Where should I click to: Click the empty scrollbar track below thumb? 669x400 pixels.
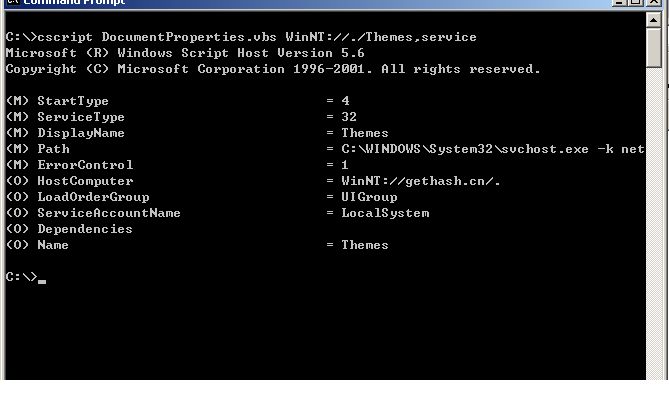click(653, 222)
